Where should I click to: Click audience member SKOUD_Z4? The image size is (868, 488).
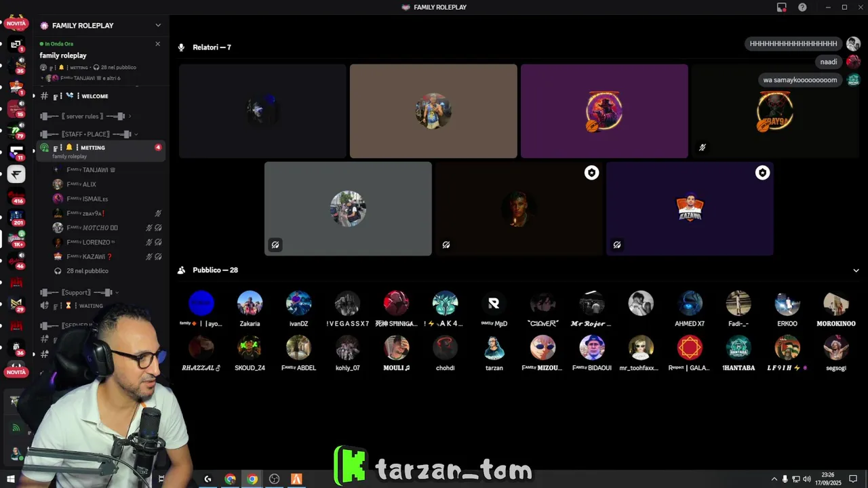[x=250, y=352]
